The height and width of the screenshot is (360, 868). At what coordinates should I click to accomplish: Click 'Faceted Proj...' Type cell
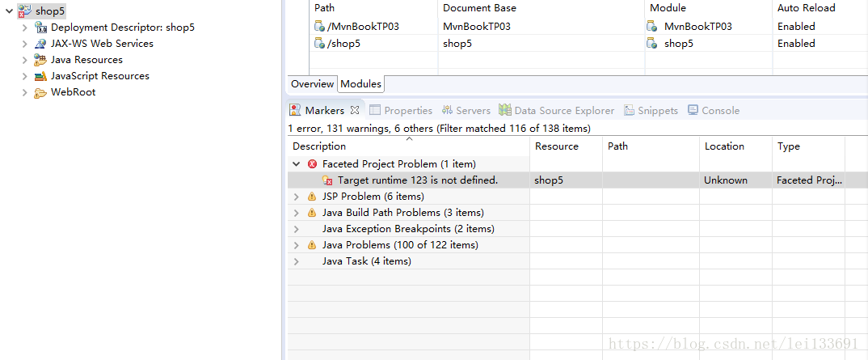click(x=809, y=180)
